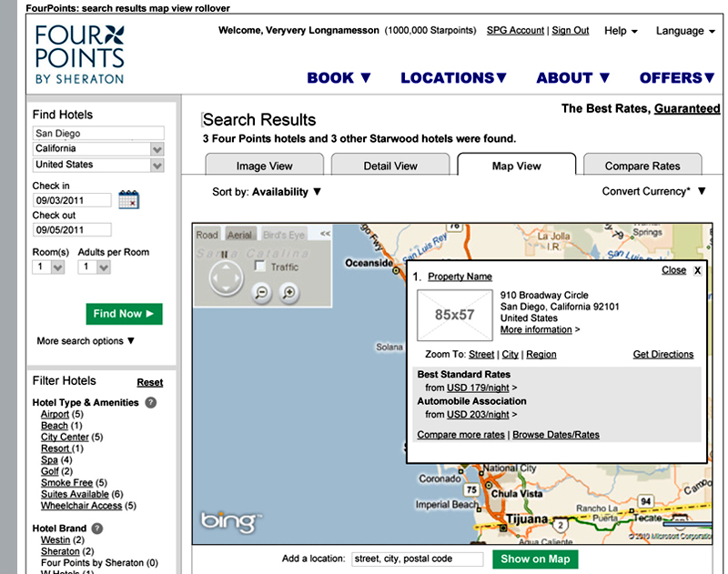Screen dimensions: 728x574
Task: Open the Detail View tab
Action: (390, 166)
